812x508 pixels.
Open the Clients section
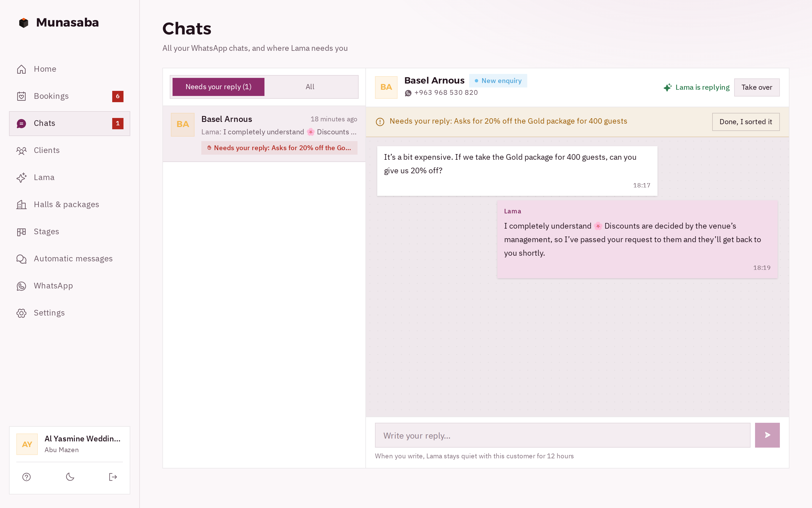click(69, 150)
